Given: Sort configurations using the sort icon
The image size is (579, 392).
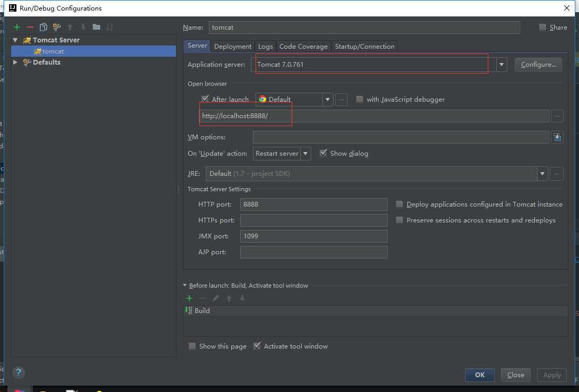Looking at the screenshot, I should [110, 27].
